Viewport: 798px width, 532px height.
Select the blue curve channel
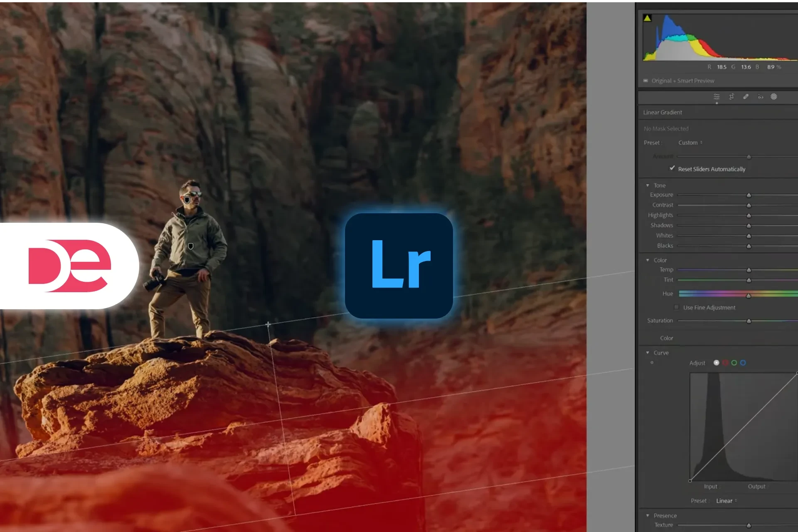coord(743,363)
